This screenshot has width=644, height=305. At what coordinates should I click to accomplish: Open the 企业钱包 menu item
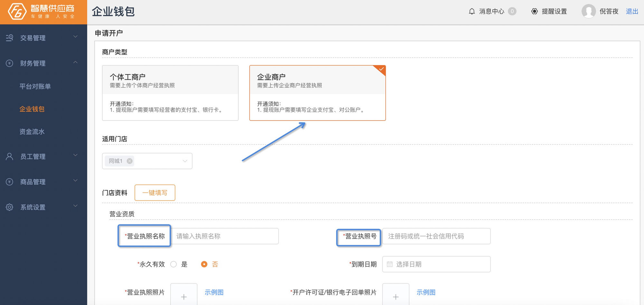pos(32,109)
